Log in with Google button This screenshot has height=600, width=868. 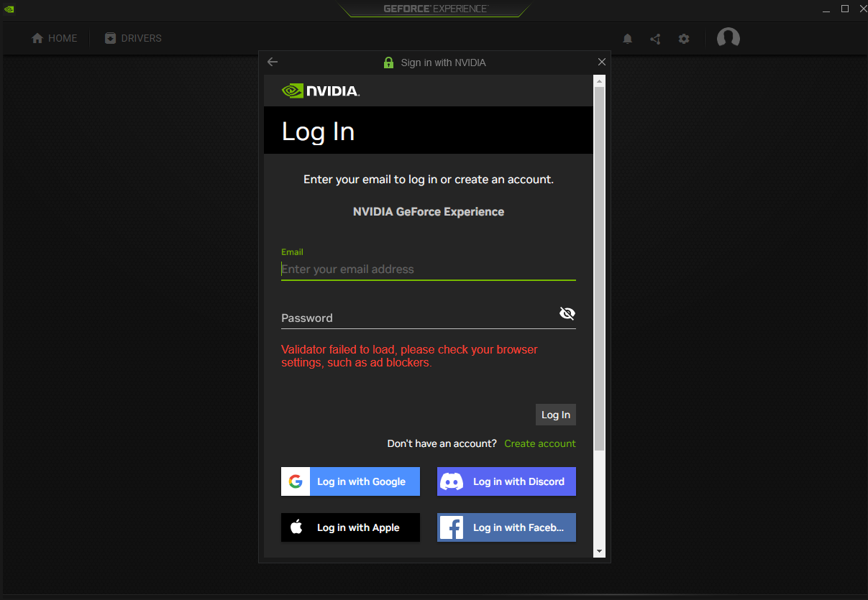(x=350, y=481)
